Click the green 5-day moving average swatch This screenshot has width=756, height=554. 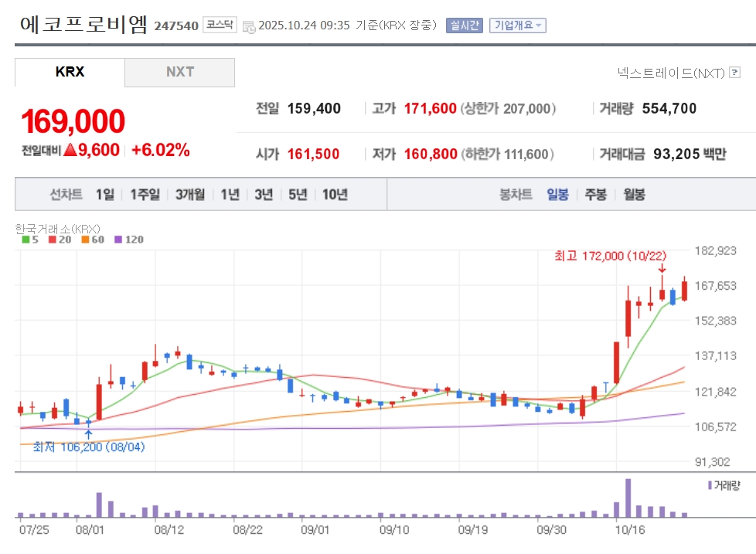tap(26, 240)
